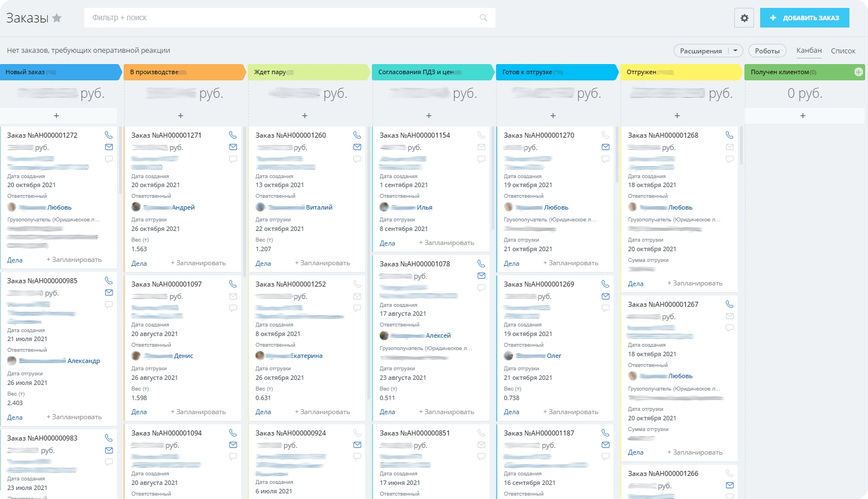This screenshot has height=499, width=868.
Task: Open the chat bubble on order АН000001271
Action: click(233, 159)
